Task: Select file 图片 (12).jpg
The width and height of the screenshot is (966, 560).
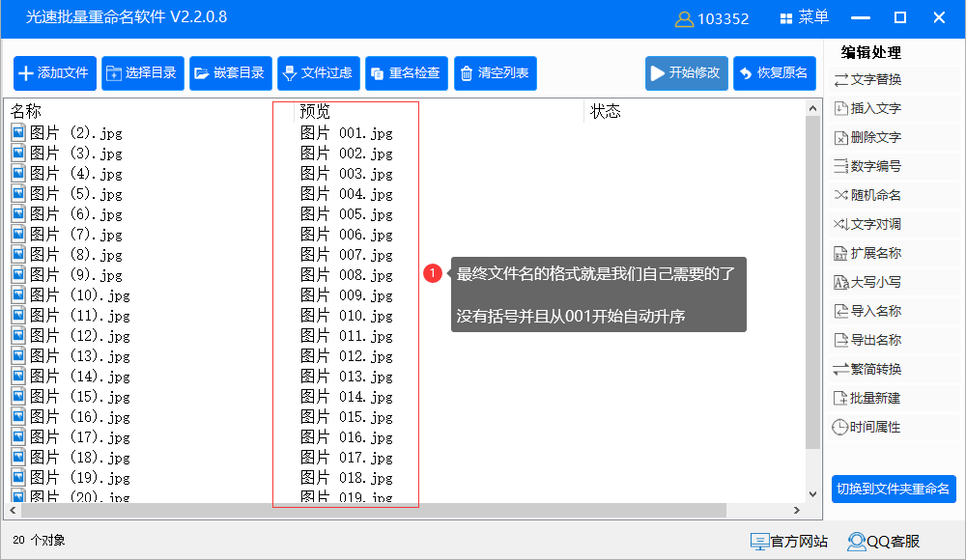Action: (71, 336)
